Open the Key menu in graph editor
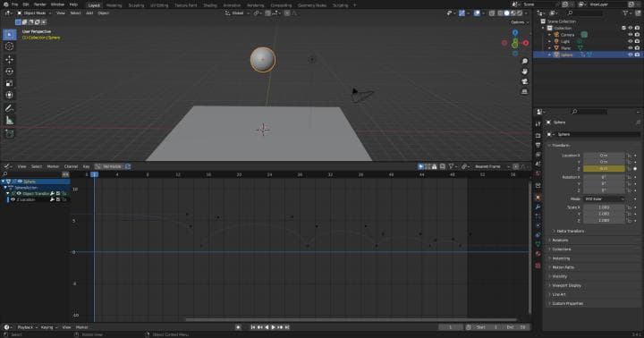Viewport: 644px width, 338px height. tap(86, 166)
